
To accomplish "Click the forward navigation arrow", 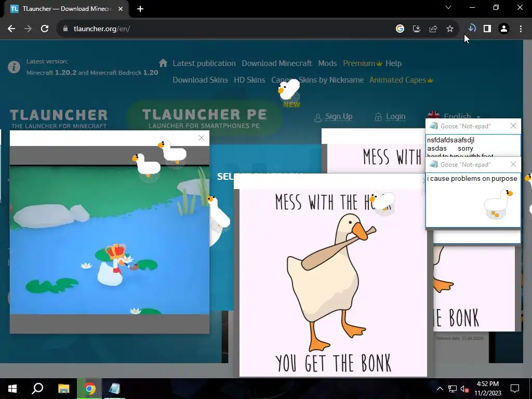I will click(28, 29).
